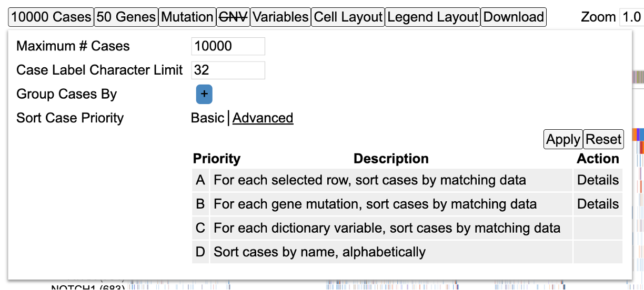Edit the Case Label Character Limit field

(x=228, y=70)
